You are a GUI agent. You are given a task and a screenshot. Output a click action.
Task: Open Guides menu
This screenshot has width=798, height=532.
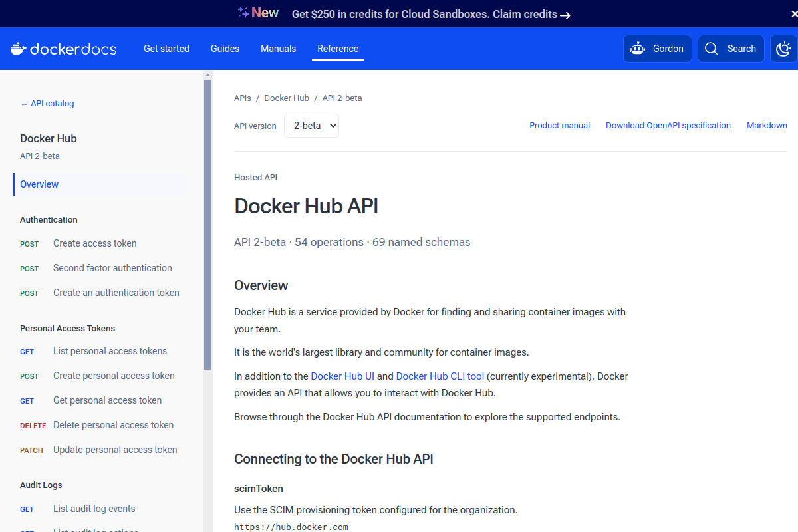(x=225, y=49)
